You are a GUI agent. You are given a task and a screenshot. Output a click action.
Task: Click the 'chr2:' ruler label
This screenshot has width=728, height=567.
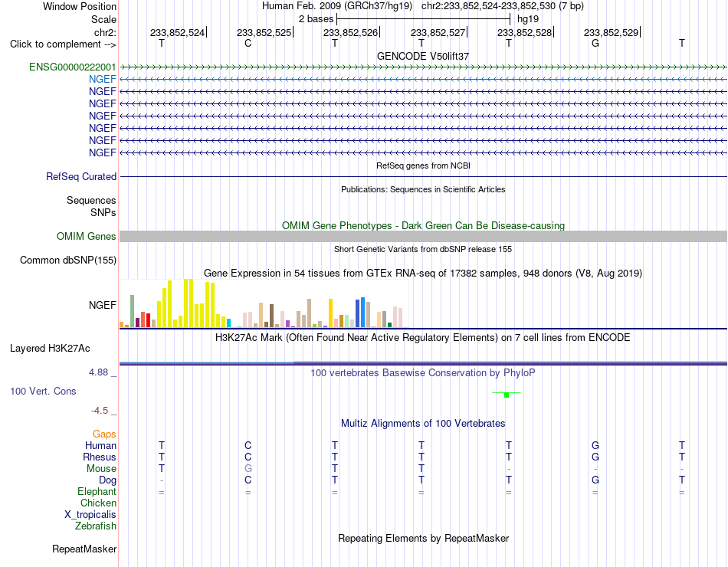point(105,32)
